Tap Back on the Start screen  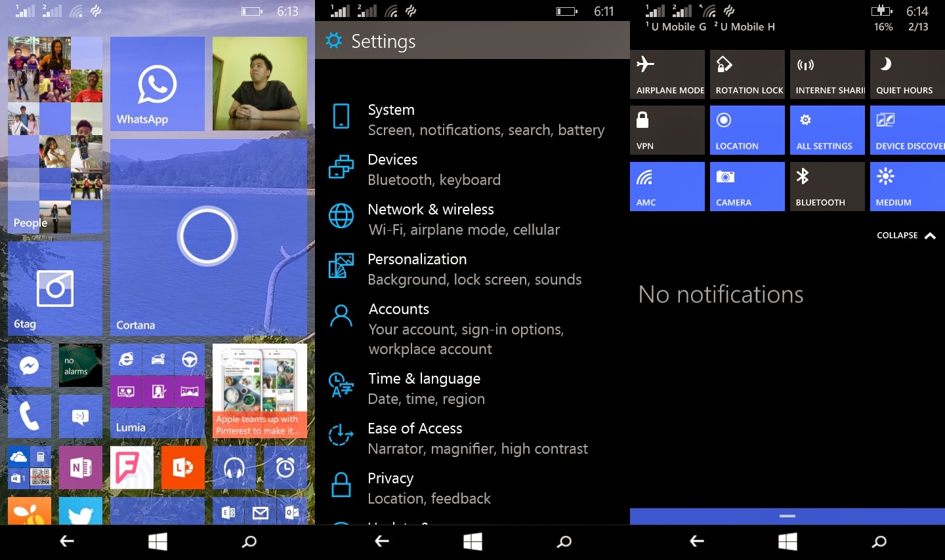pyautogui.click(x=67, y=542)
